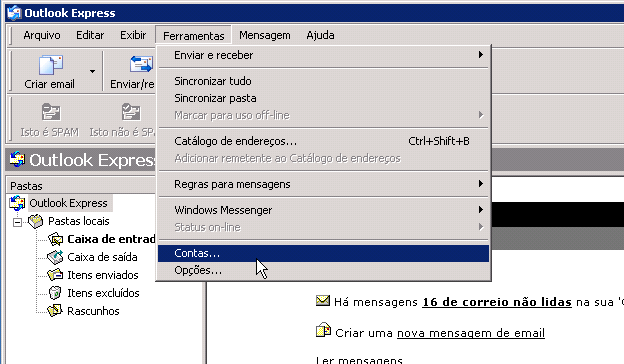This screenshot has height=364, width=624.
Task: Click the Outlook Express title bar icon
Action: point(14,13)
